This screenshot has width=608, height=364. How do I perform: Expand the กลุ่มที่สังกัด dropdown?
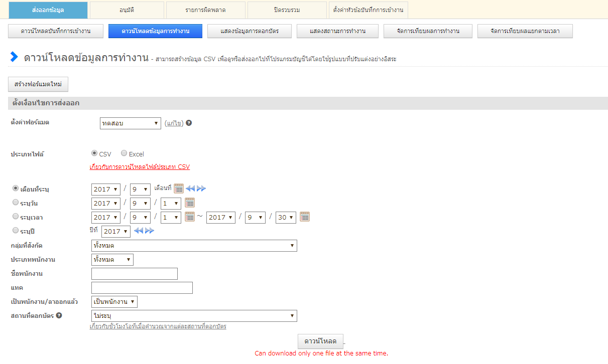pos(194,246)
